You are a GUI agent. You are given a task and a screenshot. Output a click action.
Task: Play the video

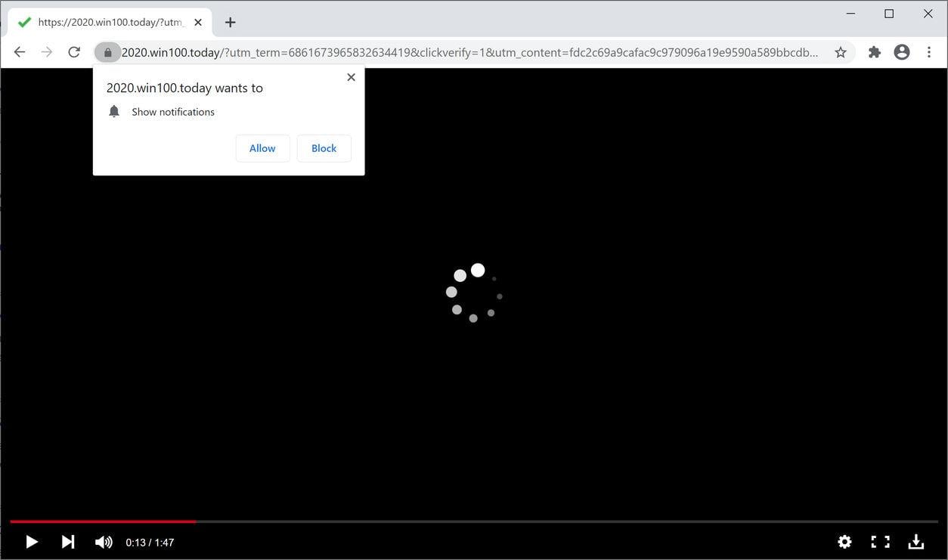click(x=31, y=542)
